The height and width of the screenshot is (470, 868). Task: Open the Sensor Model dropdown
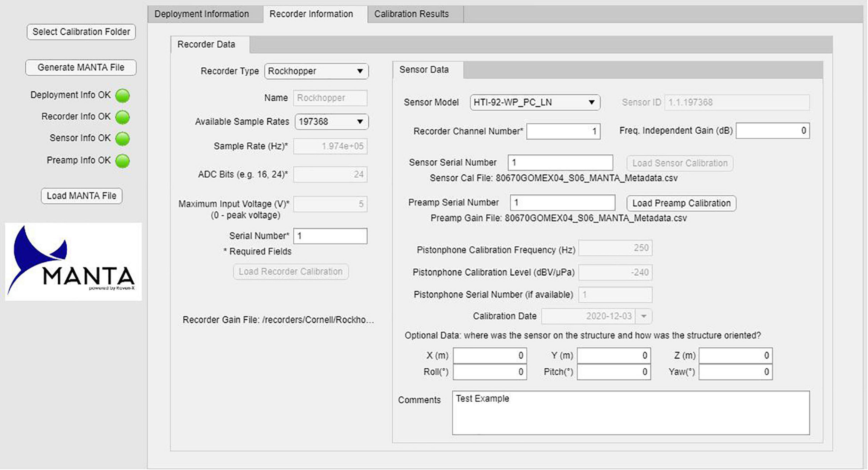[x=535, y=102]
